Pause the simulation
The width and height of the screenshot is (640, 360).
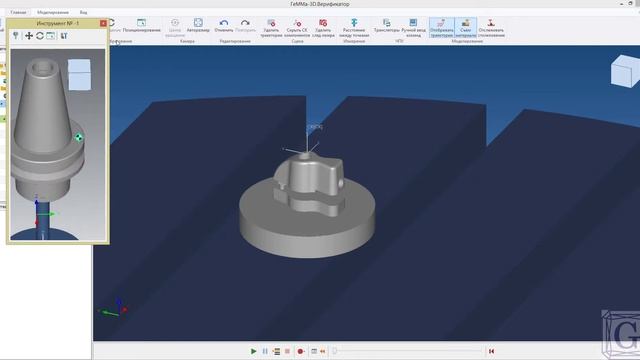pos(265,351)
